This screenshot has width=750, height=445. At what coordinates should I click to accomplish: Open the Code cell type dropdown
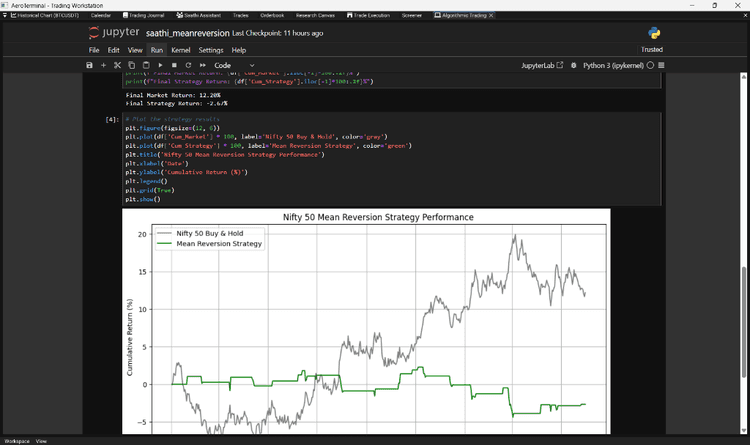[234, 65]
